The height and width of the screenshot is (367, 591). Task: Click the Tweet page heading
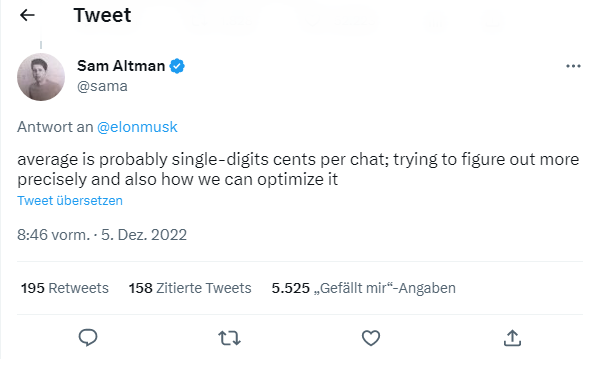click(x=103, y=15)
